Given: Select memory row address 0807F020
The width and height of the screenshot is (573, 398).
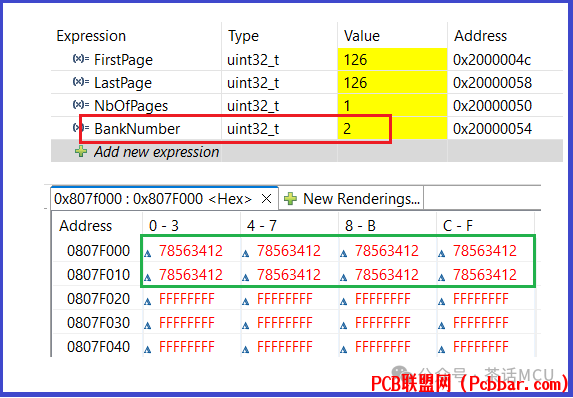Looking at the screenshot, I should tap(98, 299).
